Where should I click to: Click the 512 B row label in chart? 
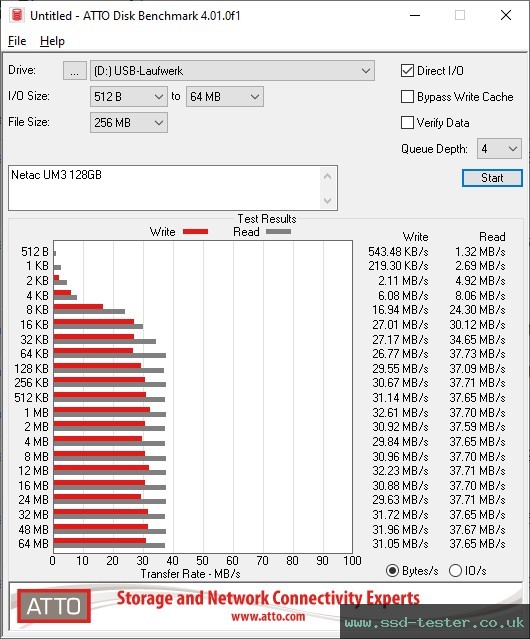[35, 252]
